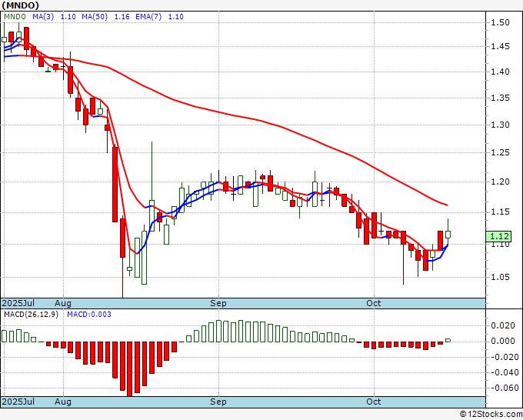Click the 2025Jul label on price timeline
Screen dimensions: 523x420
18,303
